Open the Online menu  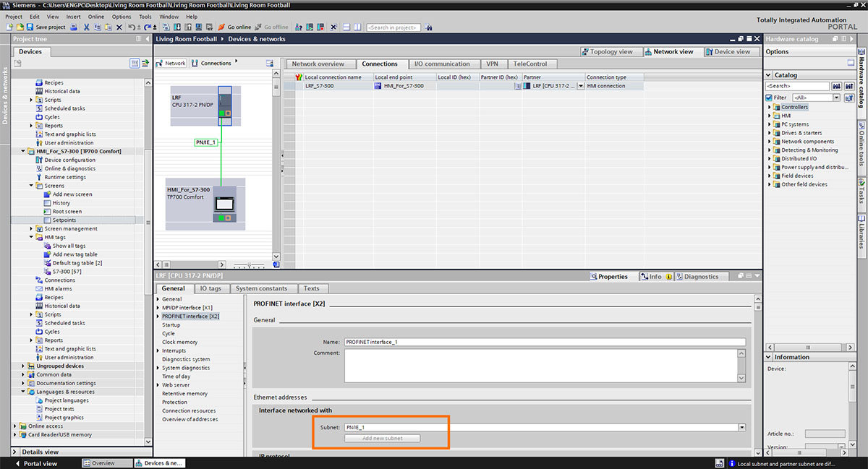[x=95, y=16]
